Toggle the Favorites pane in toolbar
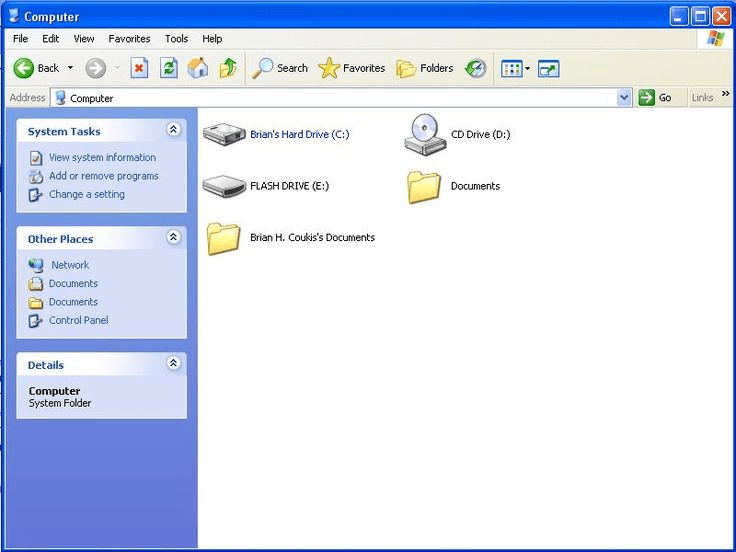This screenshot has width=736, height=552. click(352, 68)
